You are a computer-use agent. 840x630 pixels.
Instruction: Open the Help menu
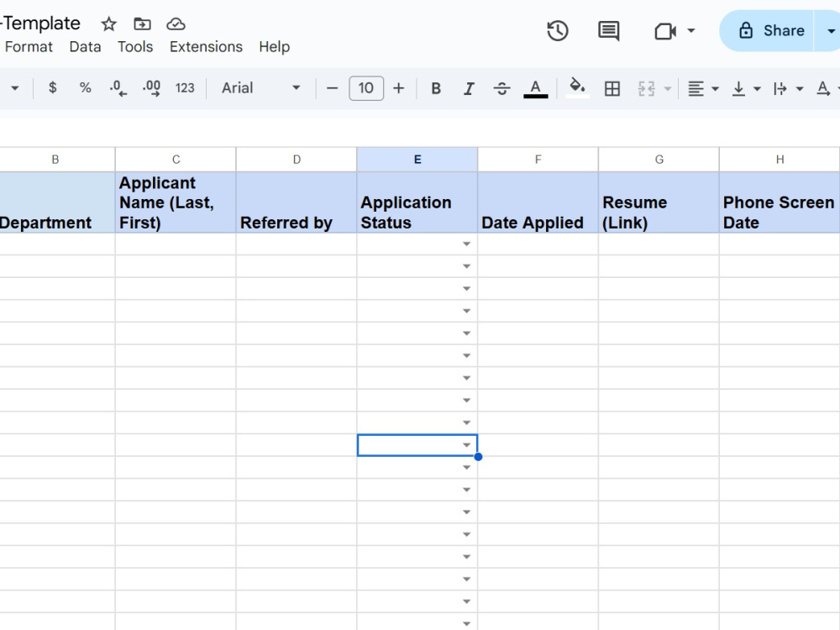(275, 47)
